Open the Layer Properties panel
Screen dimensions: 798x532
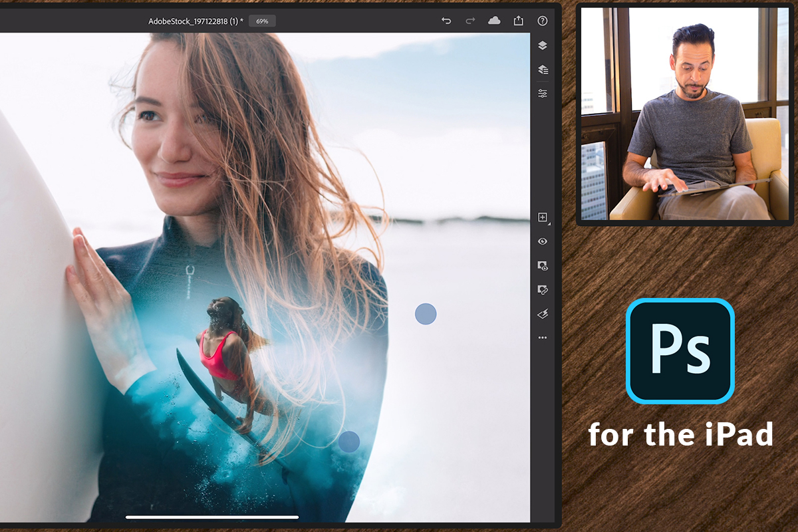coord(542,93)
